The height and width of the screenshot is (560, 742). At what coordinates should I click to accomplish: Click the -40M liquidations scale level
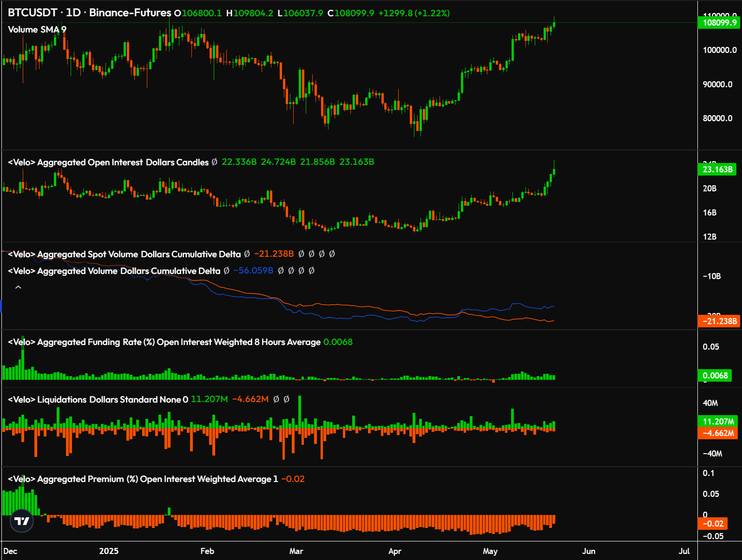[x=712, y=454]
